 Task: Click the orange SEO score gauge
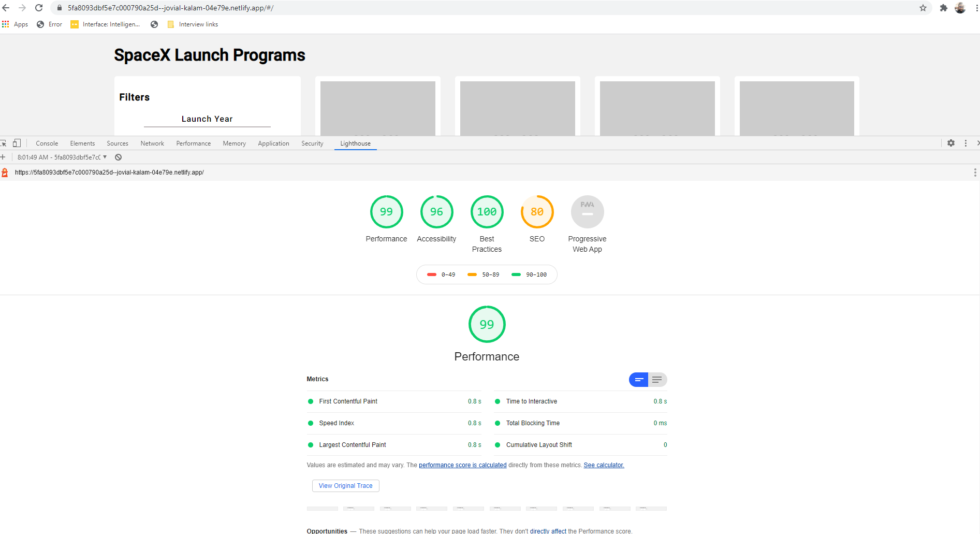click(x=537, y=212)
